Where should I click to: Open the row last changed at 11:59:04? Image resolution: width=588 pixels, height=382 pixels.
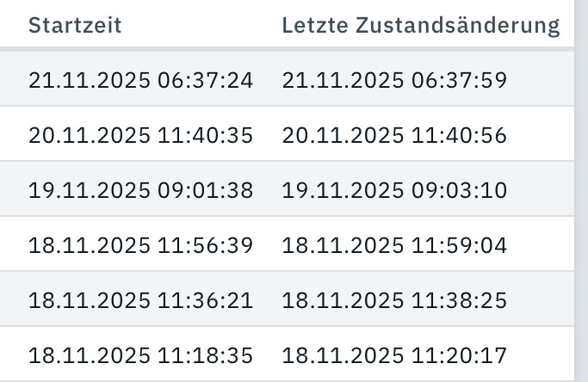[x=393, y=245]
